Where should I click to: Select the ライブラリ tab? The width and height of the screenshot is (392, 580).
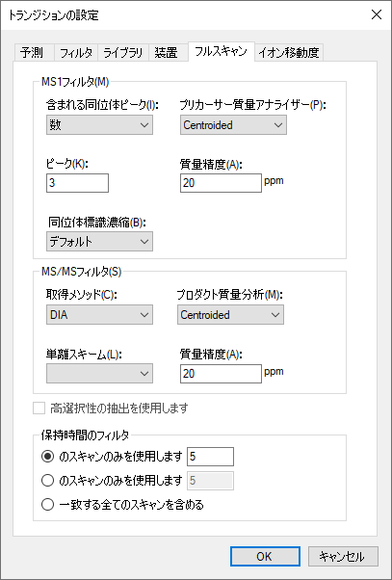pyautogui.click(x=123, y=53)
